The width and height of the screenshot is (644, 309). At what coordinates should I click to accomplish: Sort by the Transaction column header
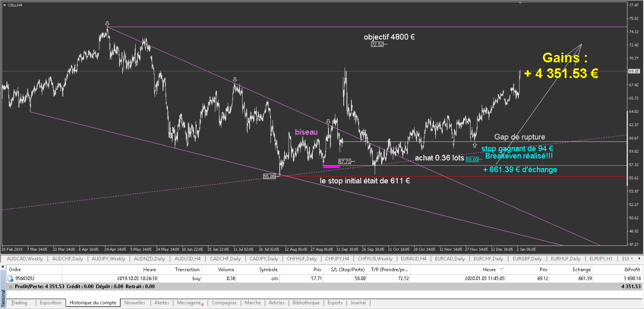click(x=180, y=269)
